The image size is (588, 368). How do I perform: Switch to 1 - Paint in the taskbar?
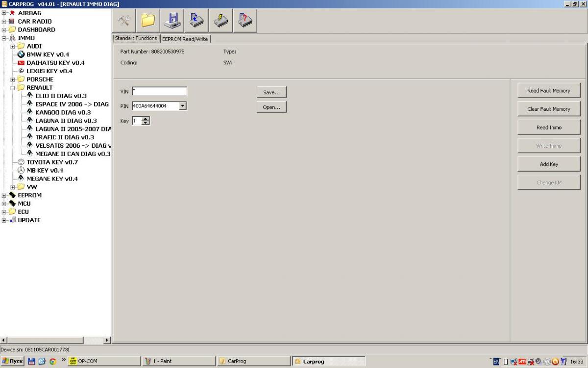(x=179, y=362)
